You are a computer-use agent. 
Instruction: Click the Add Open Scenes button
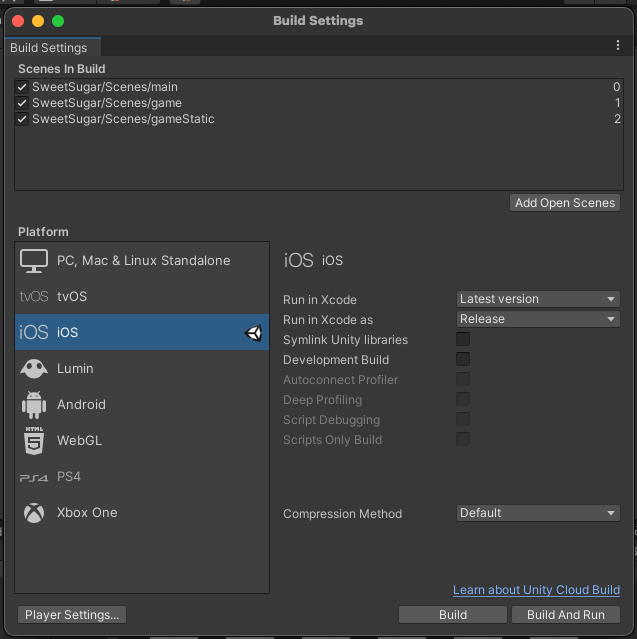(x=565, y=203)
